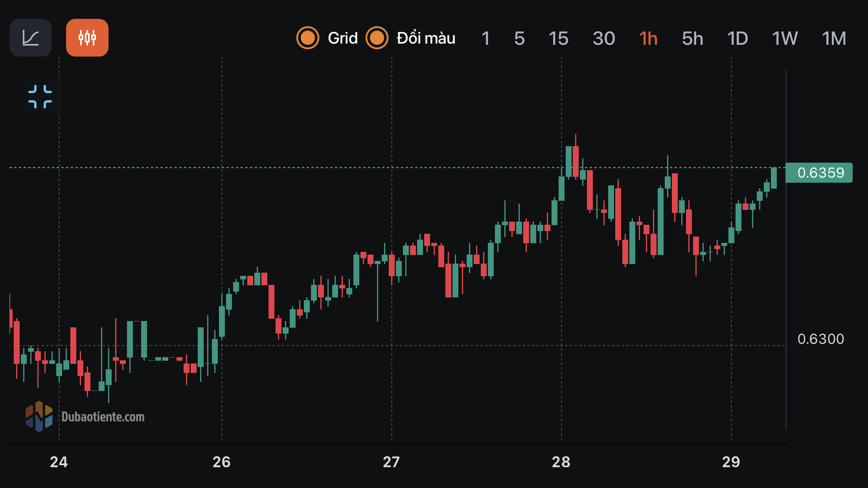The width and height of the screenshot is (868, 488).
Task: Click date label 29 on time axis
Action: (x=731, y=462)
